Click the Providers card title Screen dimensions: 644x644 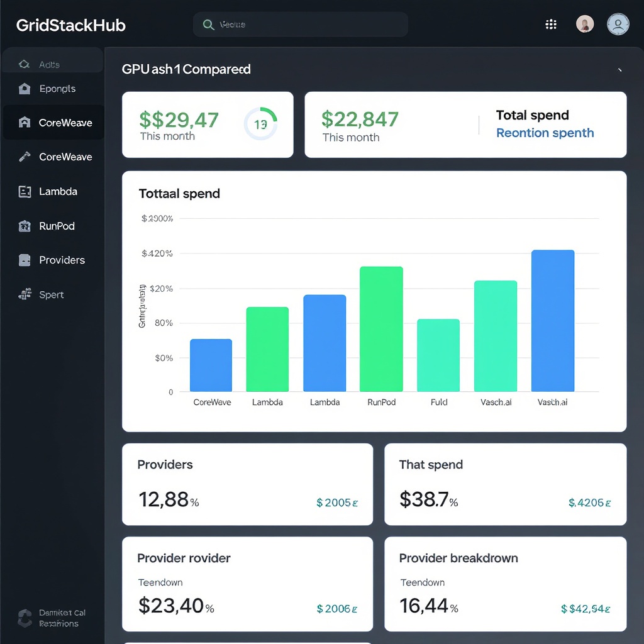[165, 465]
